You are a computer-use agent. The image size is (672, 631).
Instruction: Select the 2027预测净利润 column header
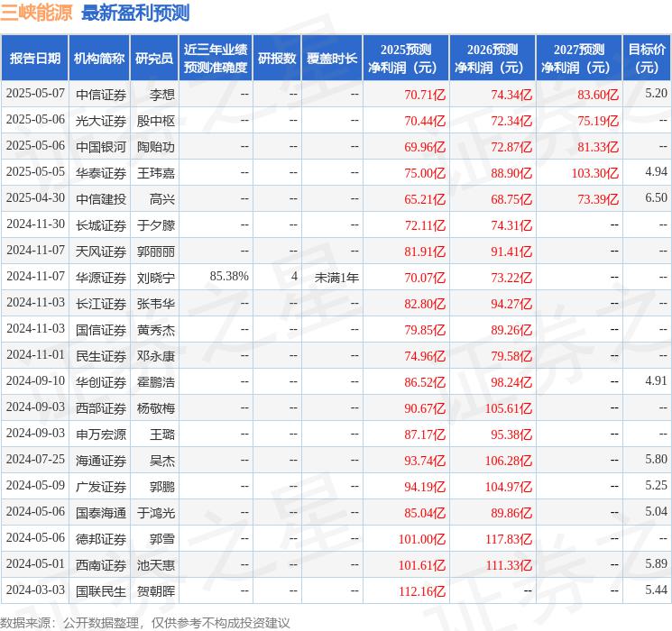click(579, 59)
